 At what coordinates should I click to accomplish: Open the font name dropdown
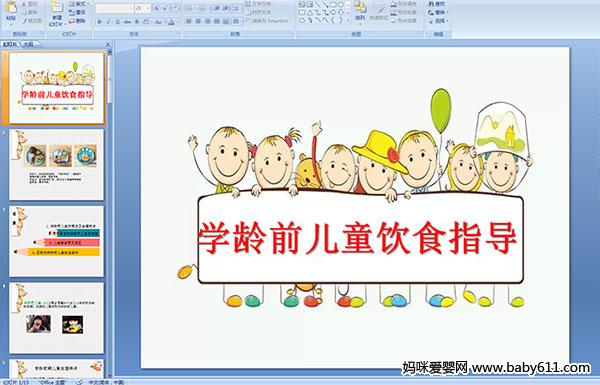click(x=131, y=8)
